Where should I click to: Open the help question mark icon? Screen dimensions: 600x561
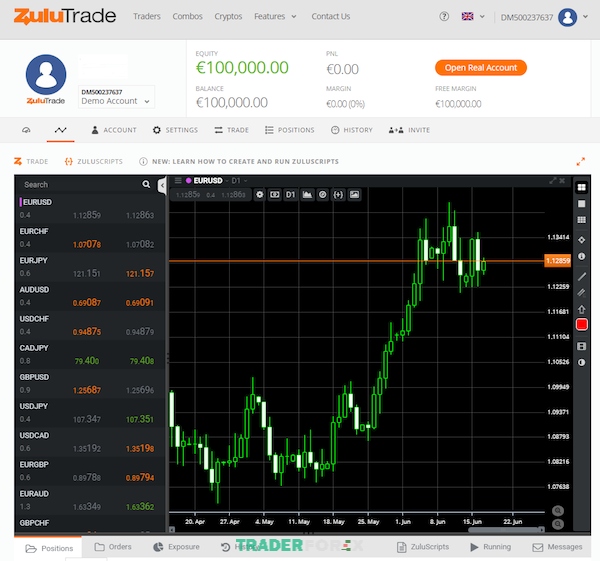coord(444,16)
